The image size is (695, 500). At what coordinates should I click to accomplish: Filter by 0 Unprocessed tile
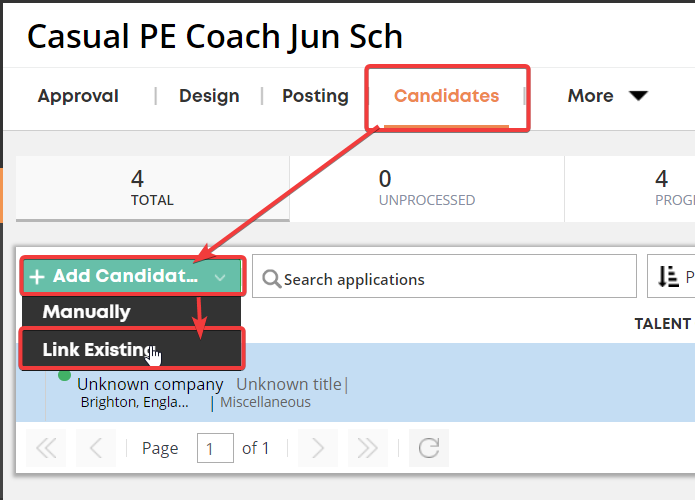point(427,188)
